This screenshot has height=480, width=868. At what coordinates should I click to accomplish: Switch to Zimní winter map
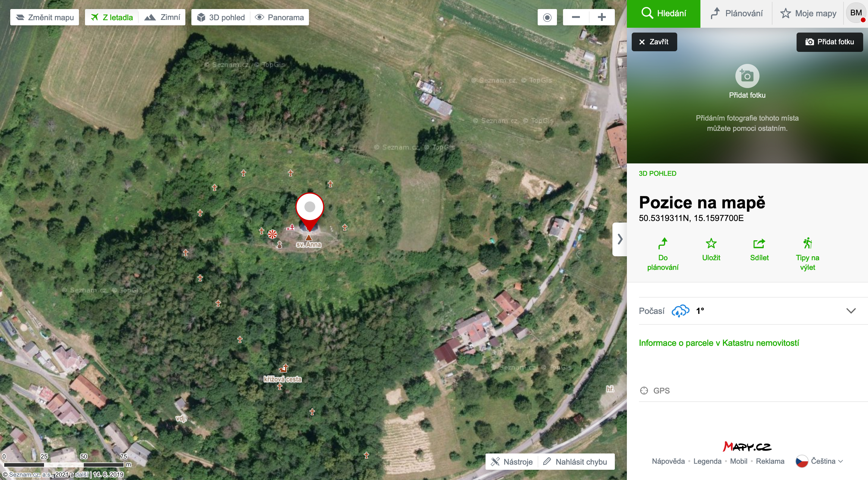pos(162,17)
